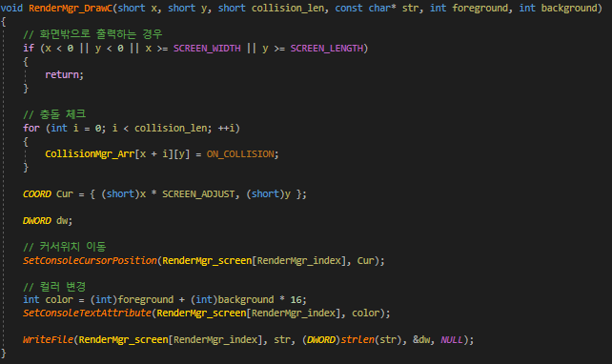The width and height of the screenshot is (612, 364).
Task: Click the collision_len parameter in the function signature
Action: click(288, 9)
